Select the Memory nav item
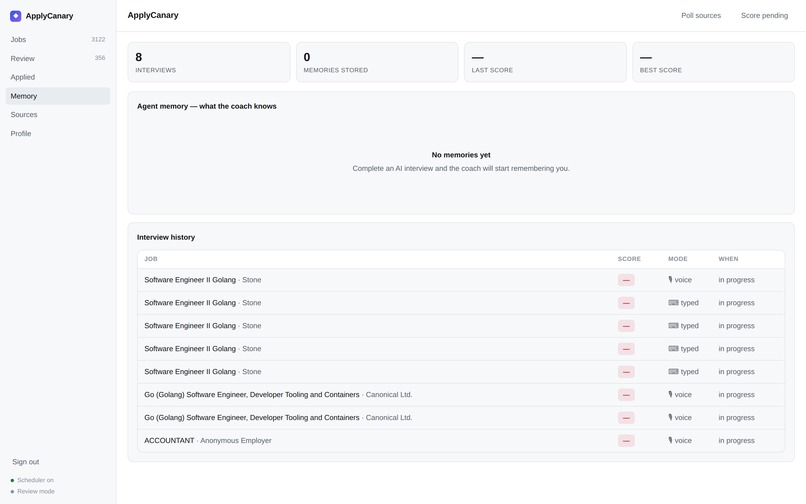This screenshot has width=806, height=504. click(x=58, y=96)
